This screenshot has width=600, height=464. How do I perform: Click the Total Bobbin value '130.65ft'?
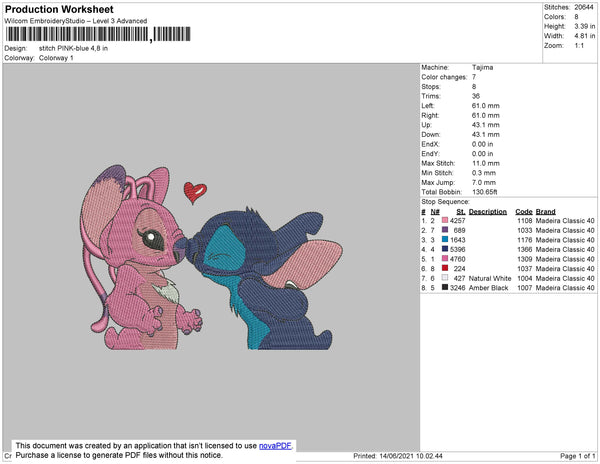(x=484, y=192)
